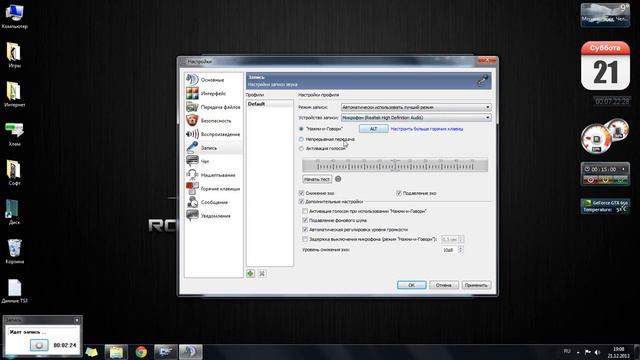Open Компьютер desktop icon
640x360 pixels.
tap(14, 17)
